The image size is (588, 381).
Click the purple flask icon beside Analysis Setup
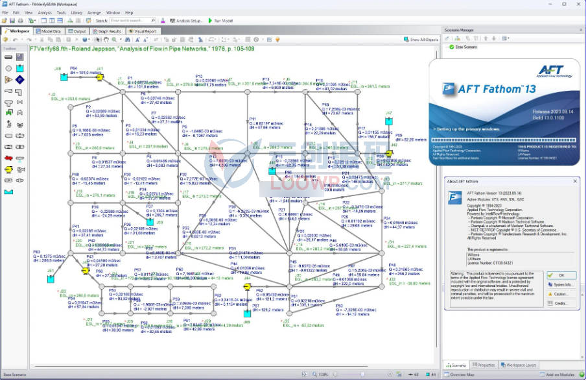(163, 21)
